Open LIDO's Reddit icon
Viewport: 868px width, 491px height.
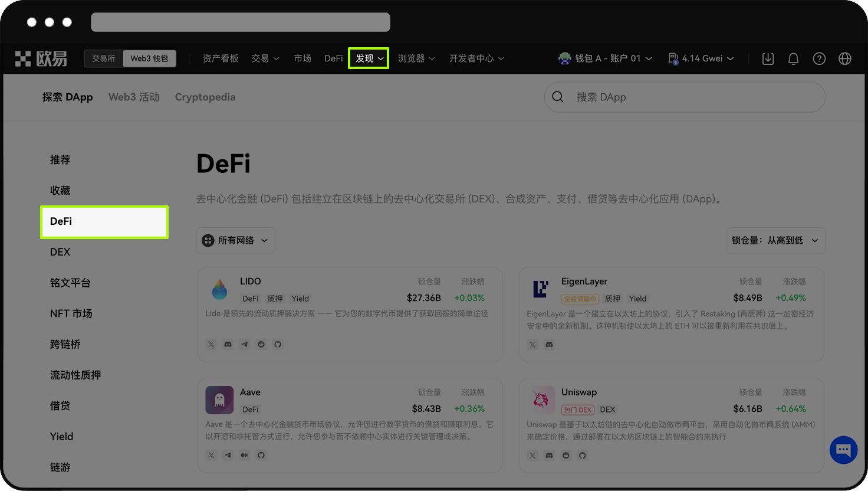pyautogui.click(x=261, y=344)
